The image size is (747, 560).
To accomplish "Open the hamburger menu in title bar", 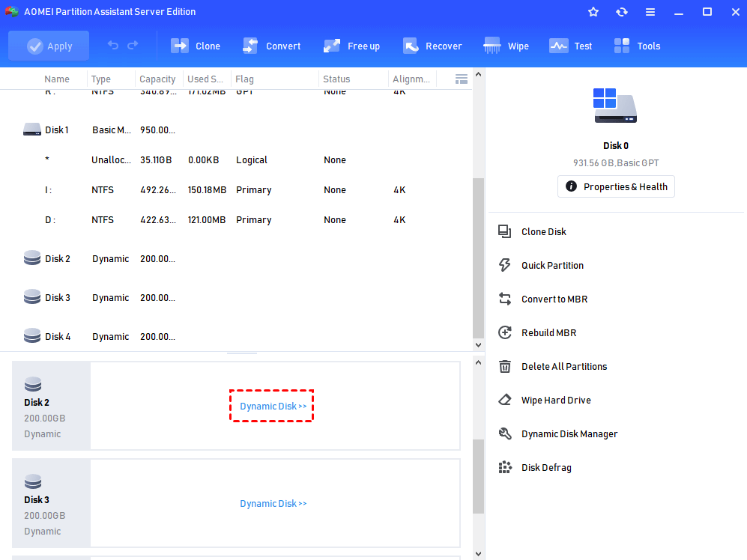I will [650, 12].
